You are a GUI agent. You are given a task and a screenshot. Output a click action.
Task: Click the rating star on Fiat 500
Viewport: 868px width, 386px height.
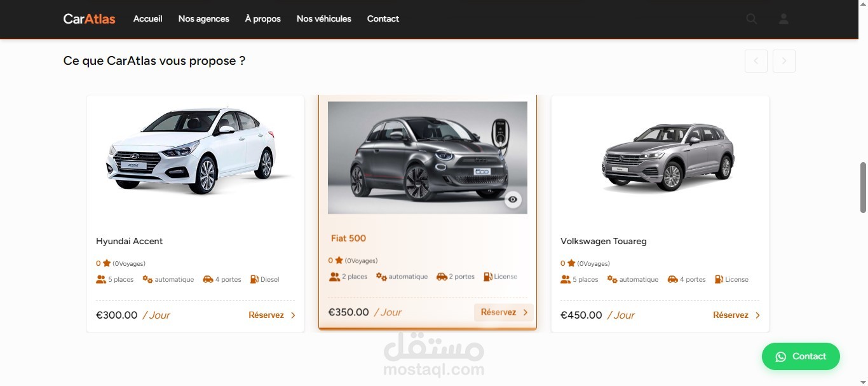[339, 261]
